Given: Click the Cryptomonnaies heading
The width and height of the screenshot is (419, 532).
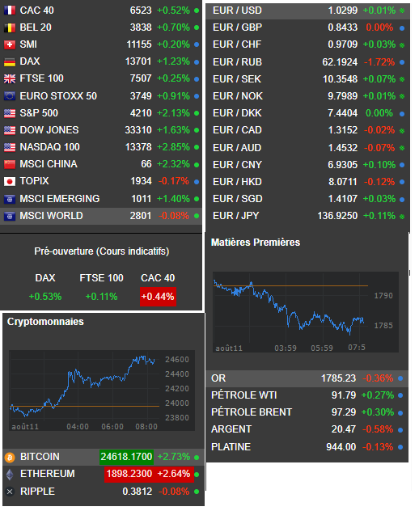Looking at the screenshot, I should point(45,322).
